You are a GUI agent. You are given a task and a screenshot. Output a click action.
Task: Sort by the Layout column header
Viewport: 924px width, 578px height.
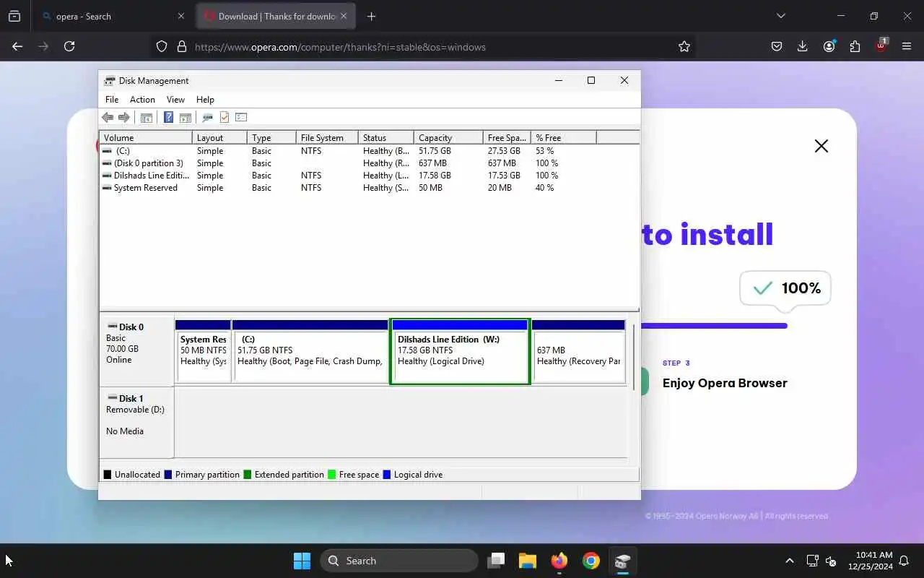219,137
